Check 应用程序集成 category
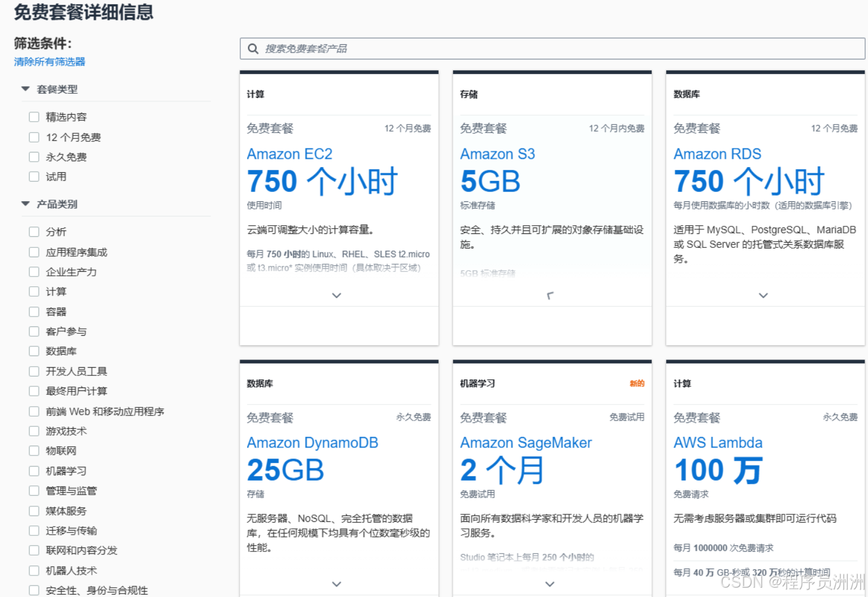This screenshot has width=868, height=597. point(34,252)
